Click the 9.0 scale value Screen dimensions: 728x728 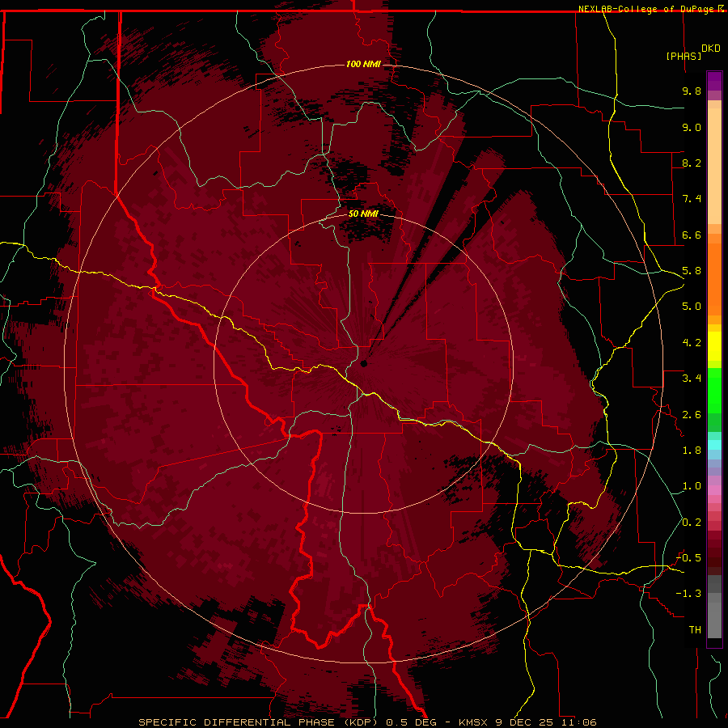(692, 127)
